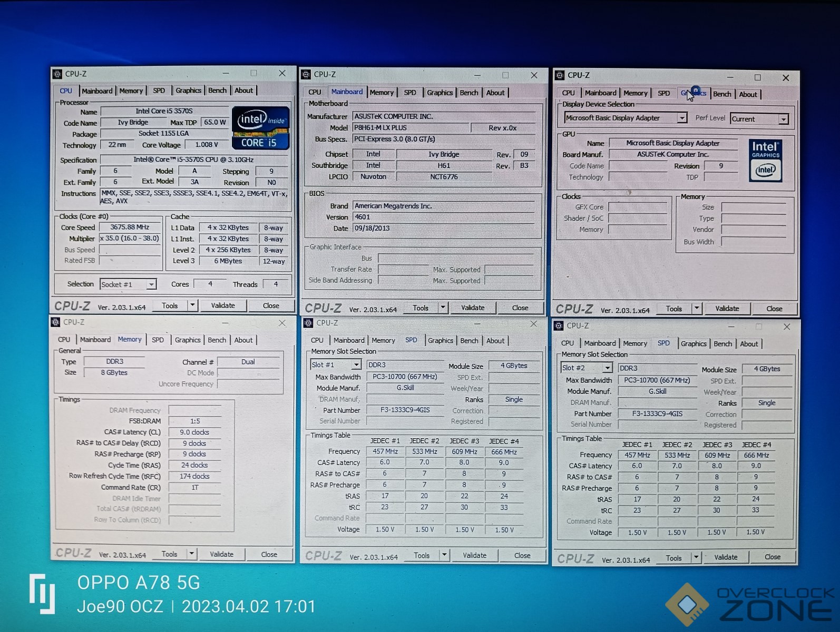Click the Row Refresh Cycle Time "174 clocks" value
This screenshot has width=840, height=632.
coord(194,476)
